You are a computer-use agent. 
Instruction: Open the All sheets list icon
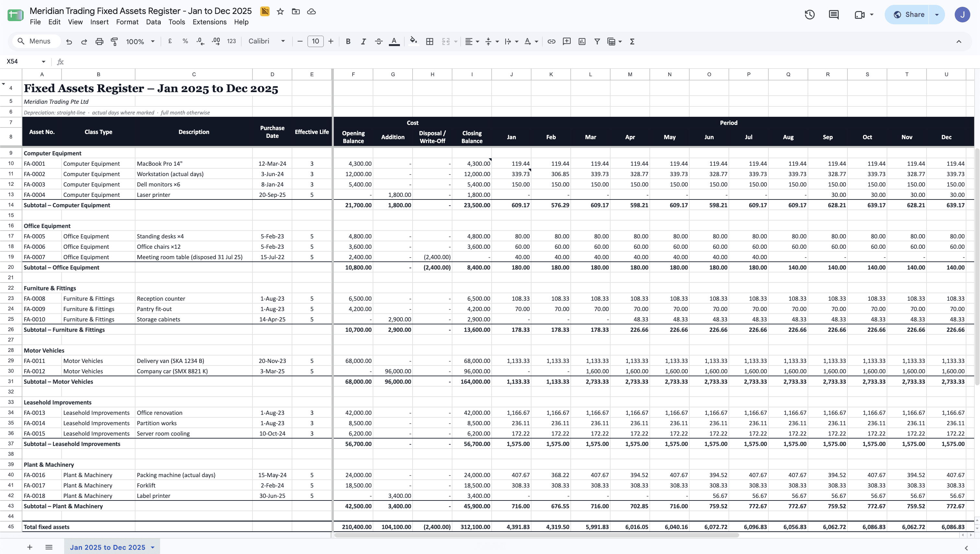tap(49, 547)
